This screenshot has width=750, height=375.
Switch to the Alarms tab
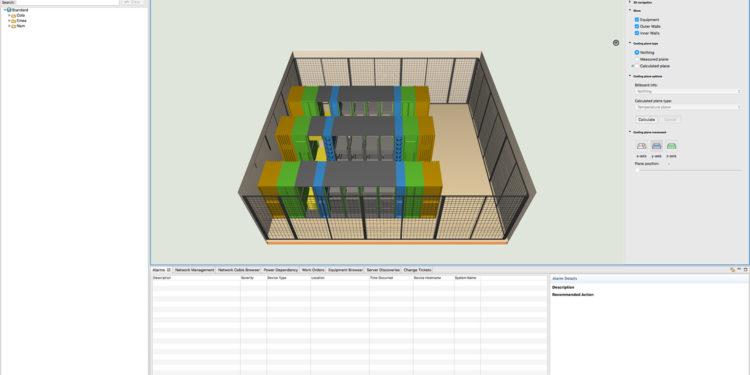(159, 270)
